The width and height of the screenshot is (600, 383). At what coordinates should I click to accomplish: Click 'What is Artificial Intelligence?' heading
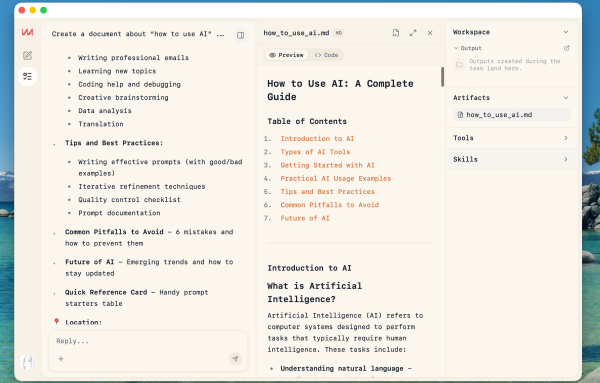315,292
